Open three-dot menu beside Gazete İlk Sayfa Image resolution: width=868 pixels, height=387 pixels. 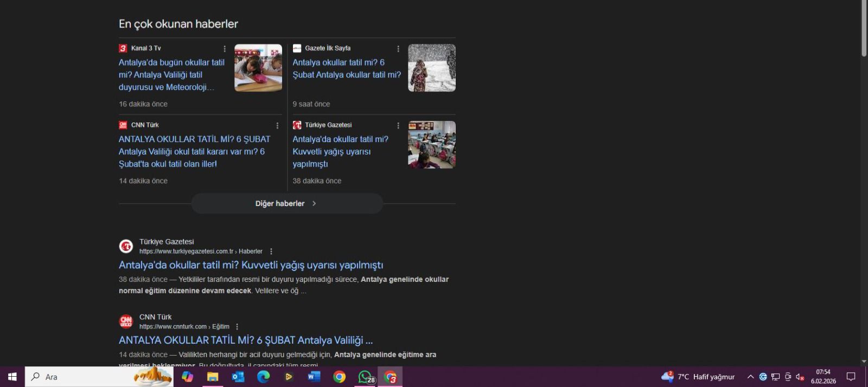tap(398, 49)
